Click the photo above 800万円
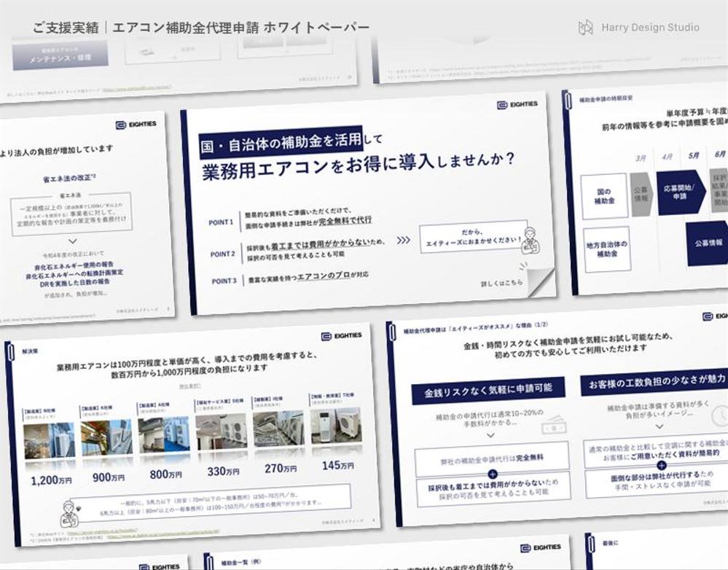Screen dimensions: 728x570 [x=164, y=434]
